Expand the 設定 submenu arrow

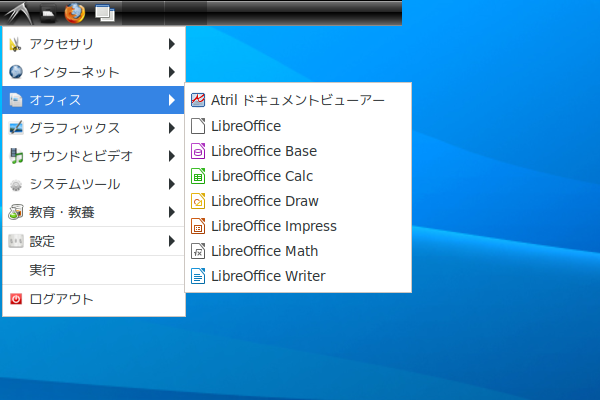pos(172,241)
